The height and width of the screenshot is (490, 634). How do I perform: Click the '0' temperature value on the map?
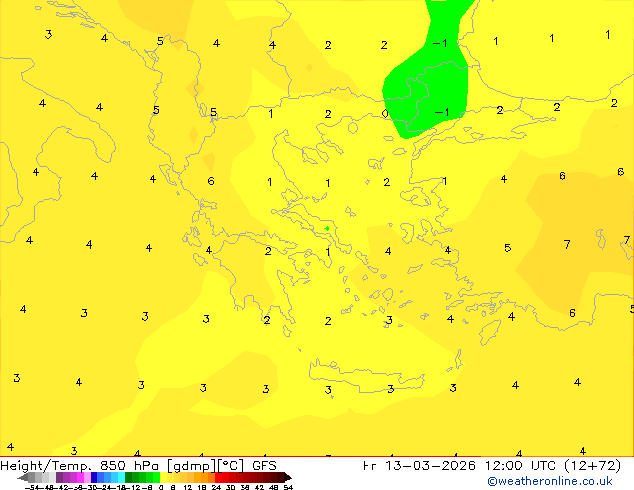385,114
